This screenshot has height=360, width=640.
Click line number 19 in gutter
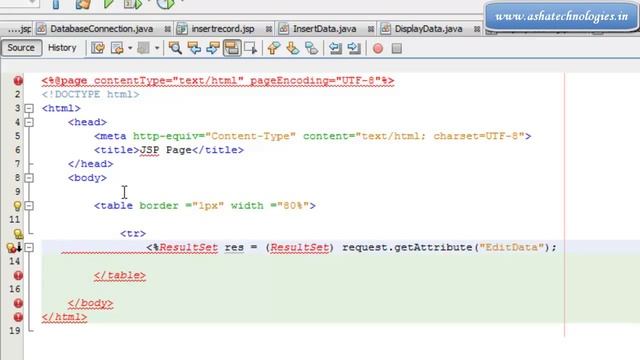pyautogui.click(x=14, y=331)
